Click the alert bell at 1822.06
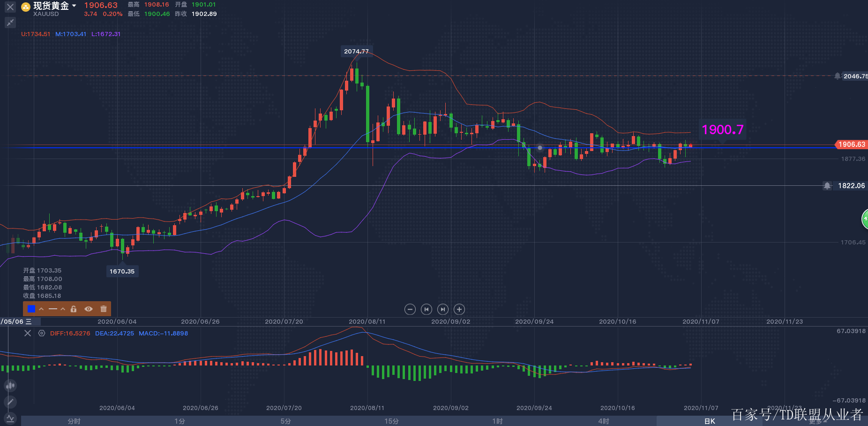Image resolution: width=868 pixels, height=426 pixels. click(x=827, y=186)
